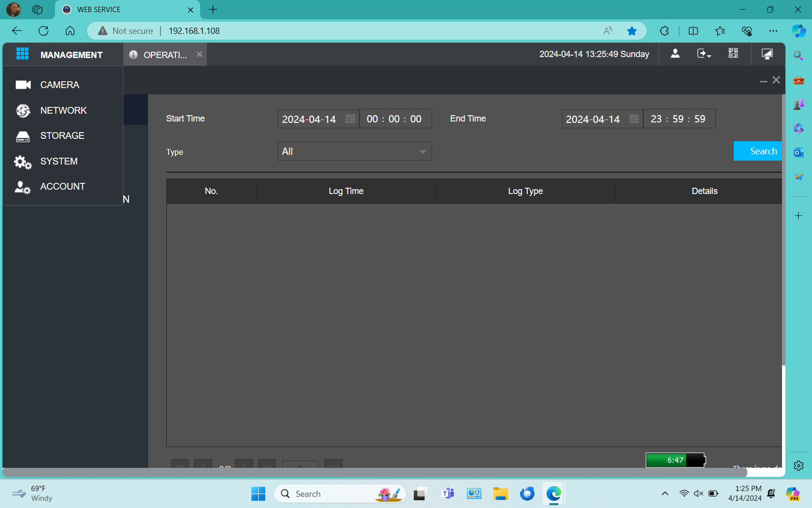
Task: Minimize the log panel with dash icon
Action: point(764,81)
